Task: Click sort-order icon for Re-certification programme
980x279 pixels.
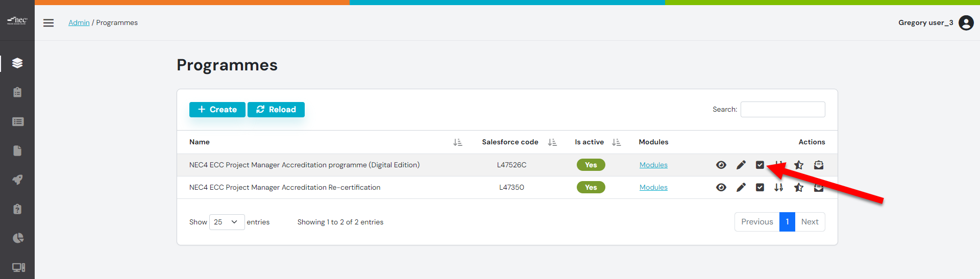Action: tap(778, 187)
